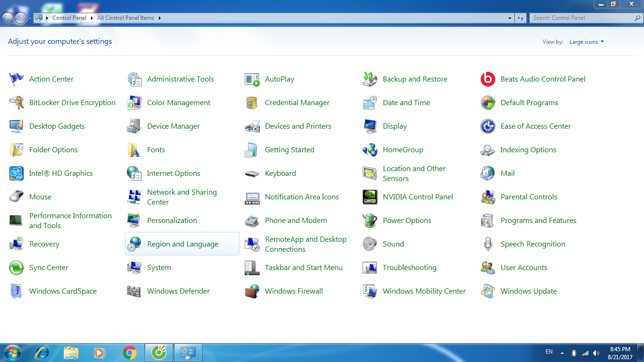The width and height of the screenshot is (644, 362).
Task: Click the All Control Panel Items breadcrumb
Action: tap(125, 18)
